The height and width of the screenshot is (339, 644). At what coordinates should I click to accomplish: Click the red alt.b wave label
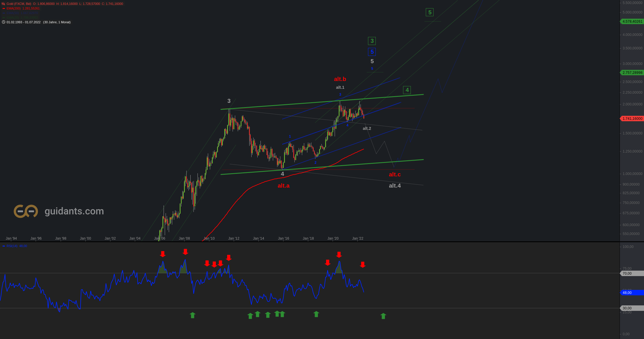tap(340, 79)
